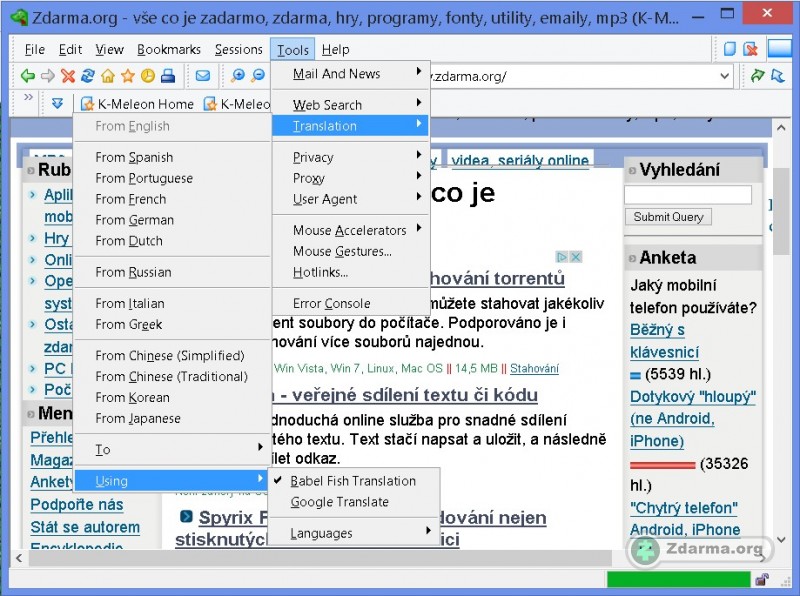Click the blue Reload page icon
Image resolution: width=800 pixels, height=596 pixels.
pos(88,76)
